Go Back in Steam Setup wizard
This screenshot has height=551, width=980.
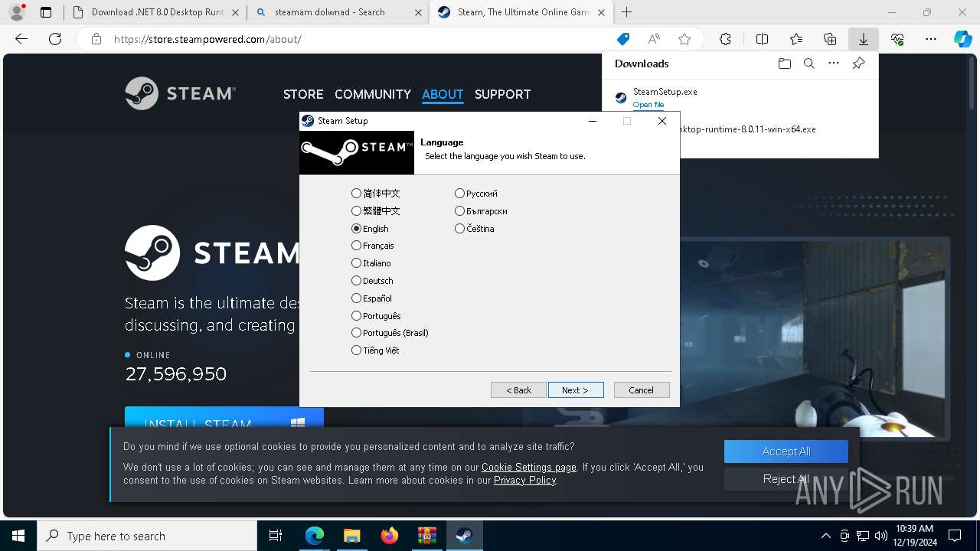(x=518, y=390)
